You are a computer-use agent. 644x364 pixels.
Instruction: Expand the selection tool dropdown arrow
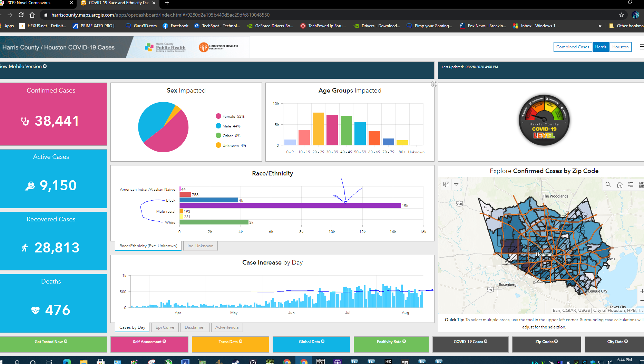pyautogui.click(x=456, y=184)
